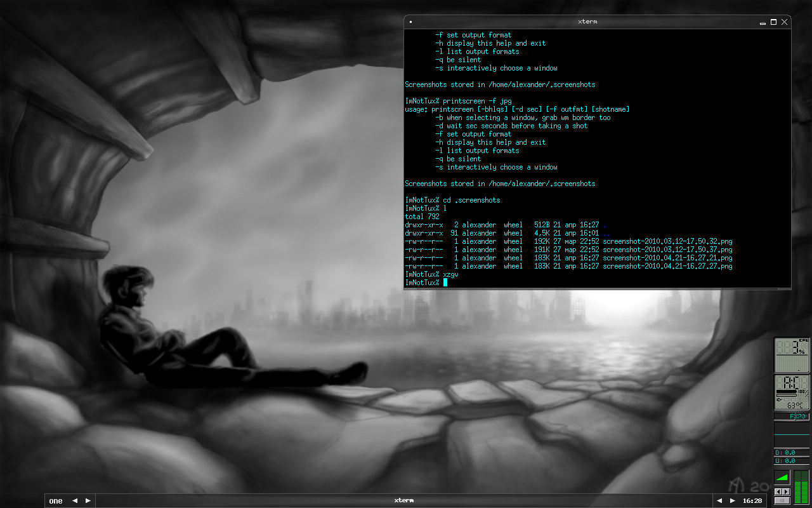Image resolution: width=812 pixels, height=508 pixels.
Task: Click the xterm window title bar
Action: (x=587, y=22)
